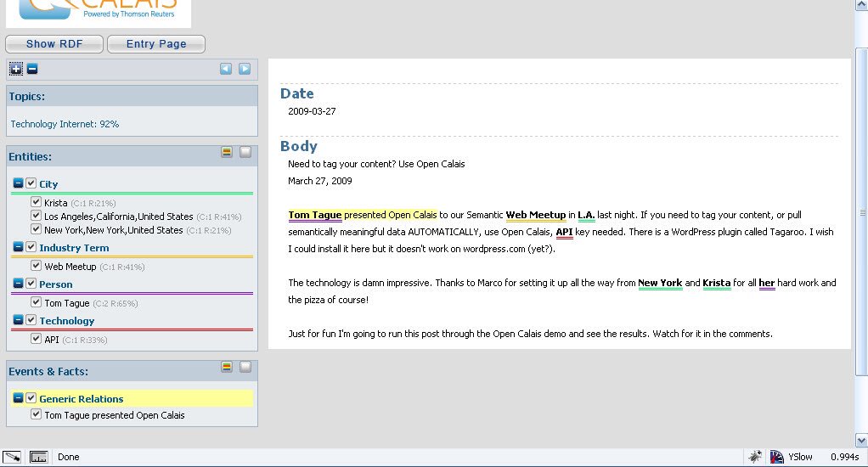Click Los Angeles,California,United States entity text
The image size is (868, 467).
click(x=118, y=217)
